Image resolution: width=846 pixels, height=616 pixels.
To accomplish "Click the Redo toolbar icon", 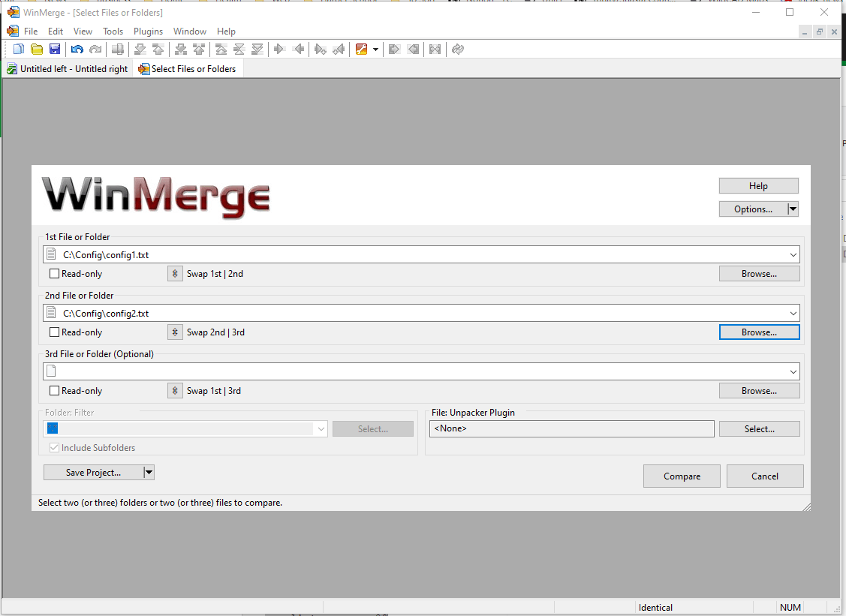I will [x=95, y=49].
